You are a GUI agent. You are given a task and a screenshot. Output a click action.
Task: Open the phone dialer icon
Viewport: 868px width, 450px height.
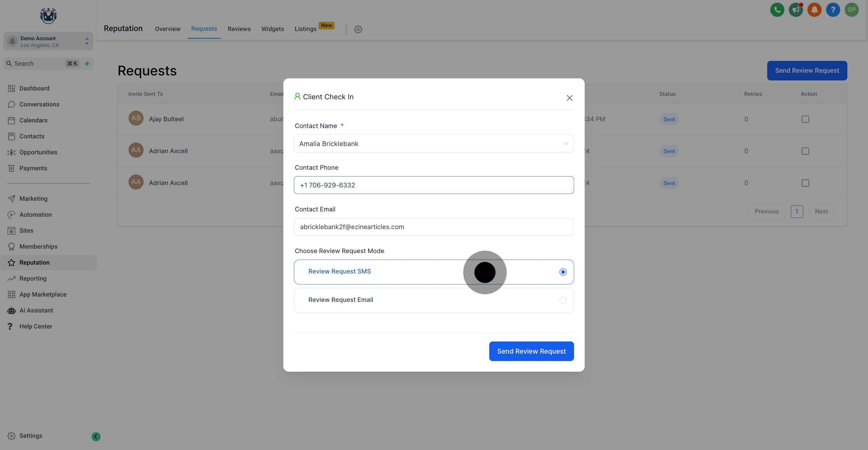[x=777, y=10]
